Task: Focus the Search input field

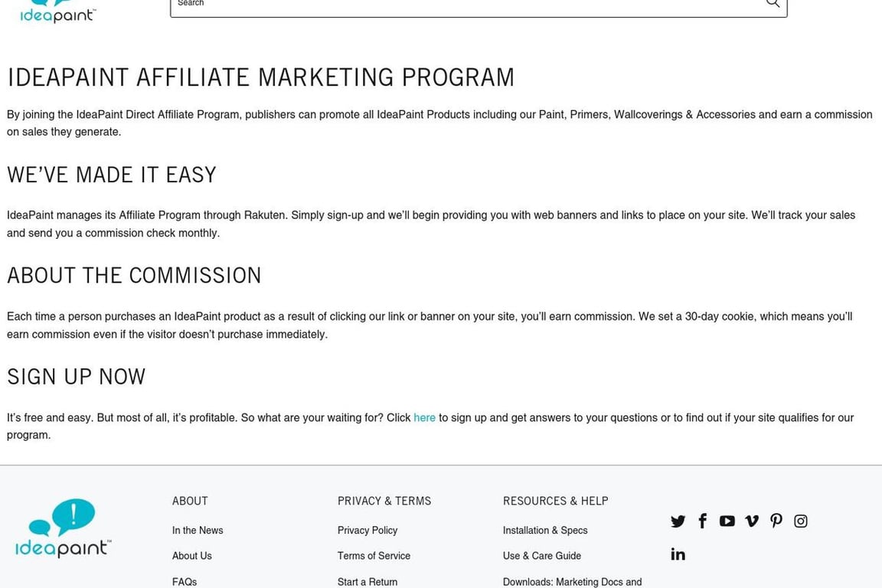Action: click(459, 5)
